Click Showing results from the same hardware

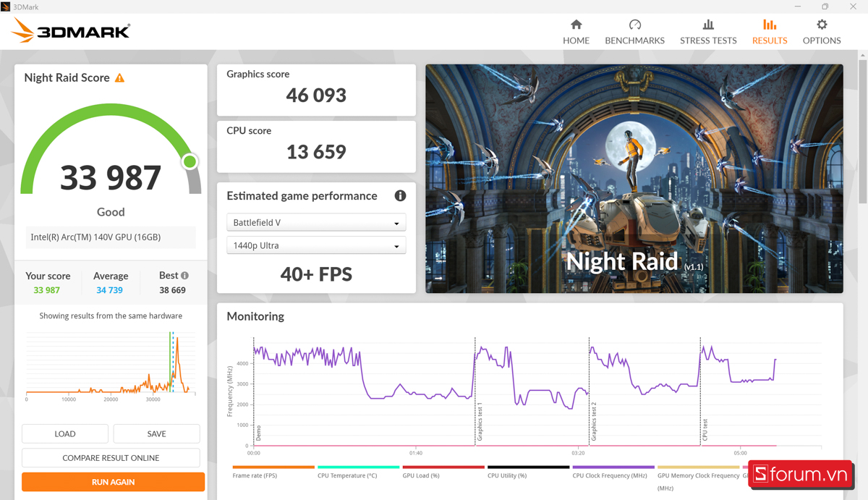[111, 316]
